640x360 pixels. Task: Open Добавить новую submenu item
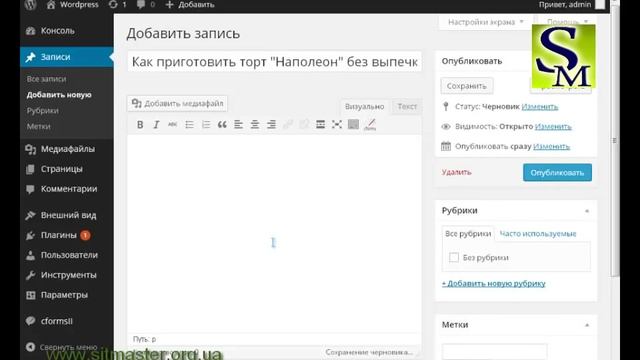tap(59, 95)
